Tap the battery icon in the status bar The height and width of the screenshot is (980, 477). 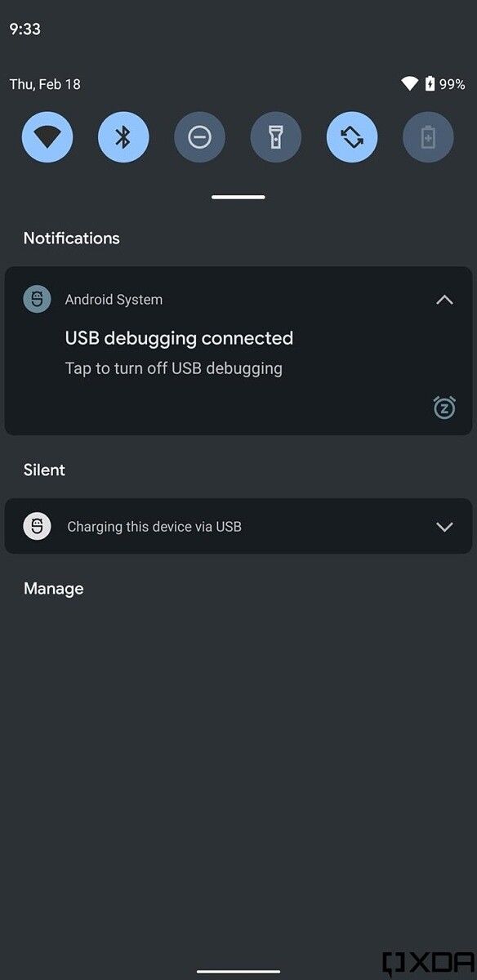428,83
